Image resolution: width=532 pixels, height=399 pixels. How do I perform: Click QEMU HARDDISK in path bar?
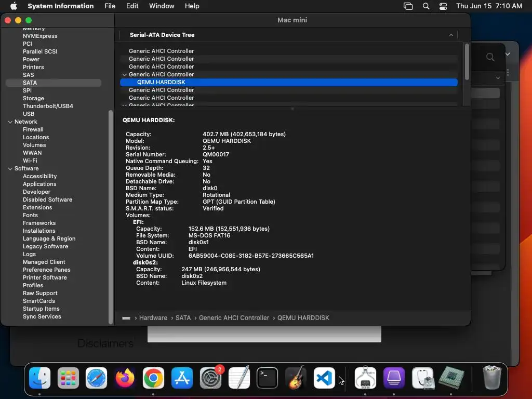303,318
